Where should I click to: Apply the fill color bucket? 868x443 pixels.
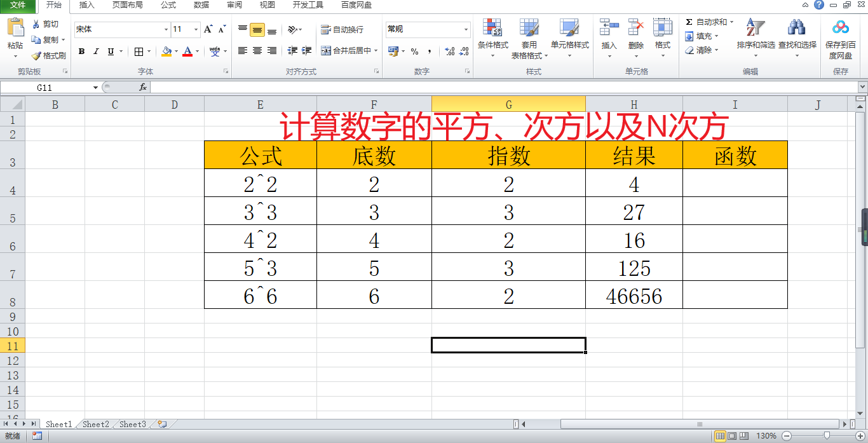(x=166, y=51)
